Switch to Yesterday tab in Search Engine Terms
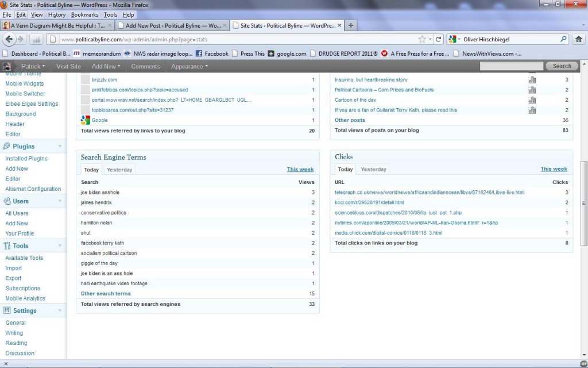 119,170
